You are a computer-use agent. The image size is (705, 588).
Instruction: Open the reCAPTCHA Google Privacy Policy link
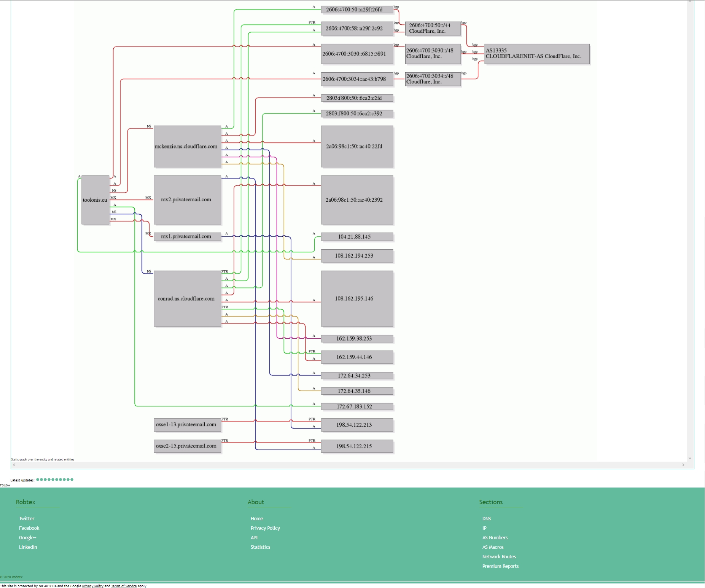93,586
